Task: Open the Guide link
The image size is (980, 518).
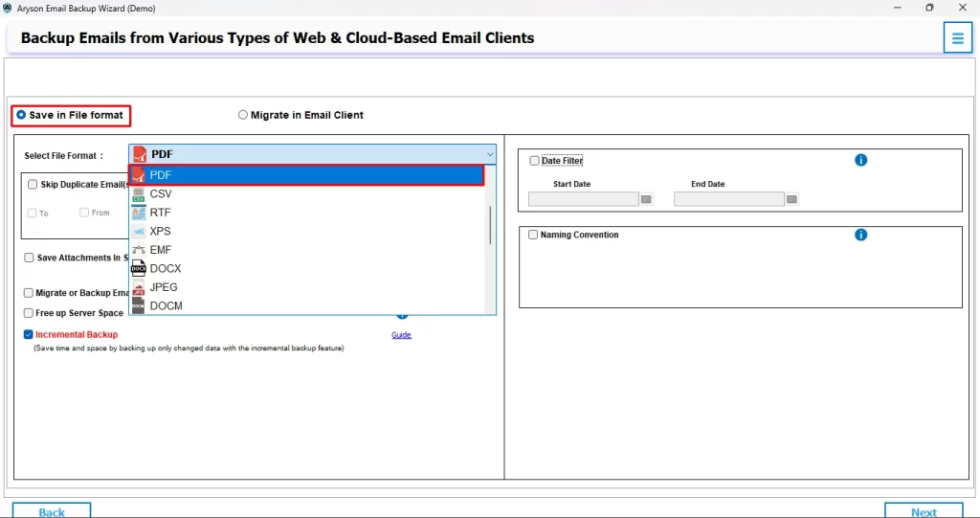Action: pos(401,335)
